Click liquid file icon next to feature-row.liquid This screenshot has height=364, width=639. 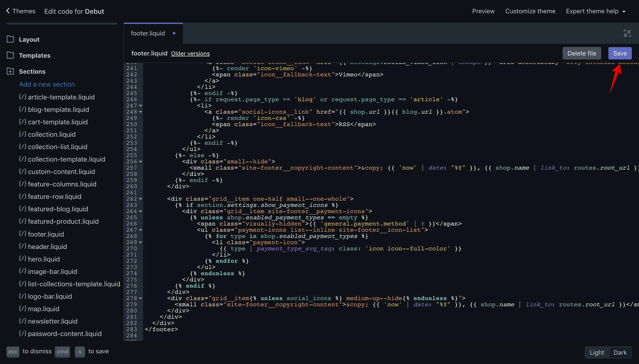click(x=22, y=196)
